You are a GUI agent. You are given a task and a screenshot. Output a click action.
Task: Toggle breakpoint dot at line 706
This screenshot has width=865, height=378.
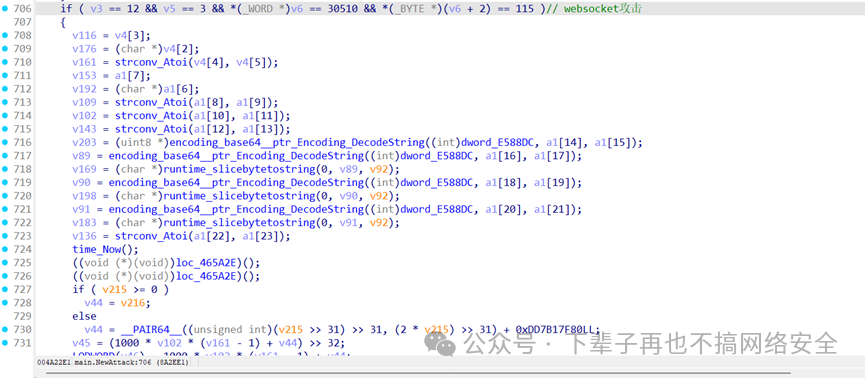click(x=5, y=9)
